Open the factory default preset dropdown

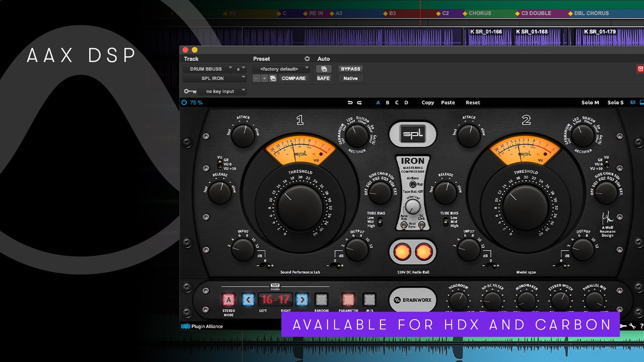[x=282, y=69]
